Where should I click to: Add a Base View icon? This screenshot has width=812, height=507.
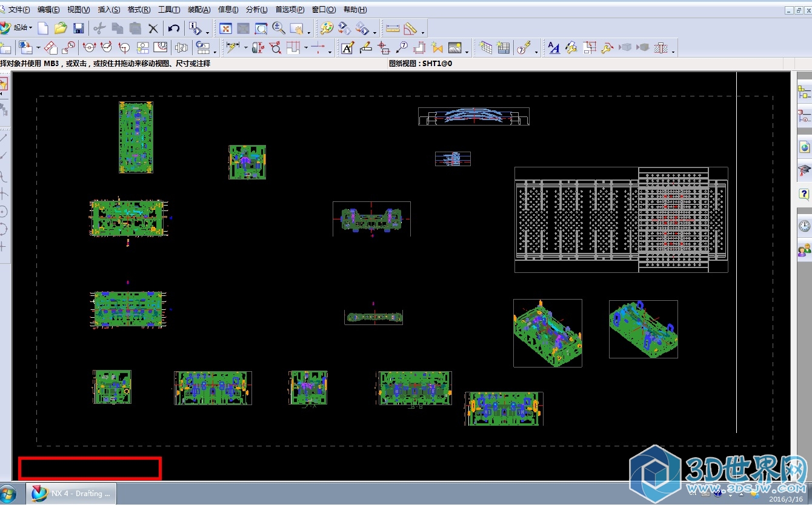coord(25,47)
